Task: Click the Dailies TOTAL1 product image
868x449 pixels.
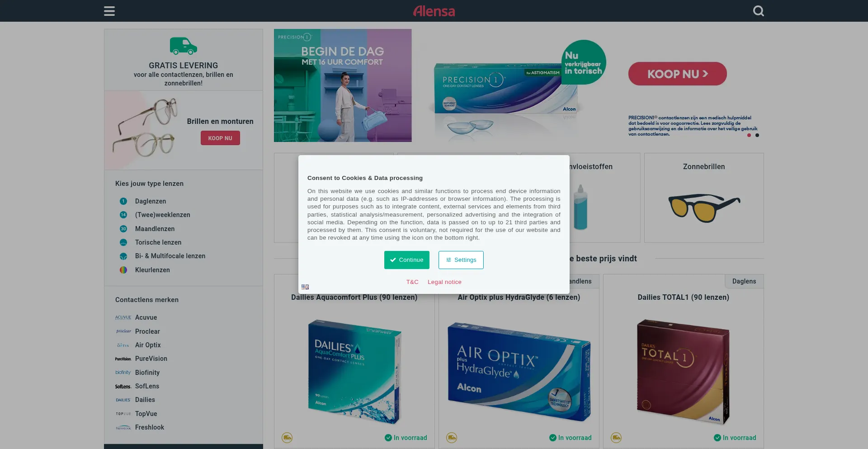Action: coord(684,372)
